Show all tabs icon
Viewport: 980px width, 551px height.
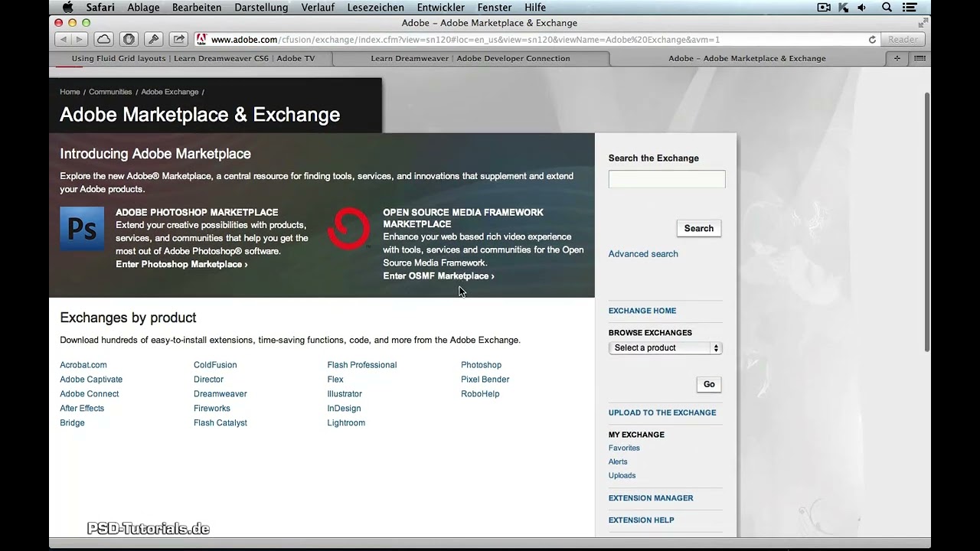pos(920,58)
